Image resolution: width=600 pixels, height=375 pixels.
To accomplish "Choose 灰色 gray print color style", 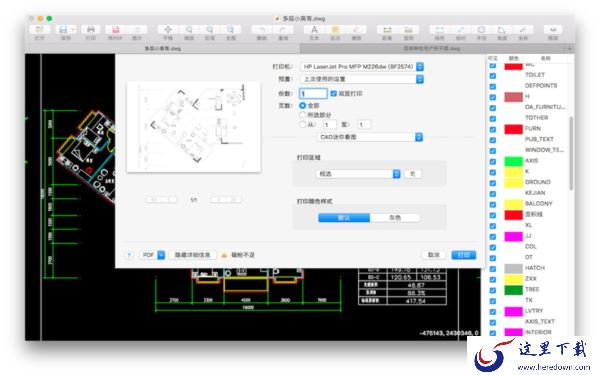I will coord(395,218).
